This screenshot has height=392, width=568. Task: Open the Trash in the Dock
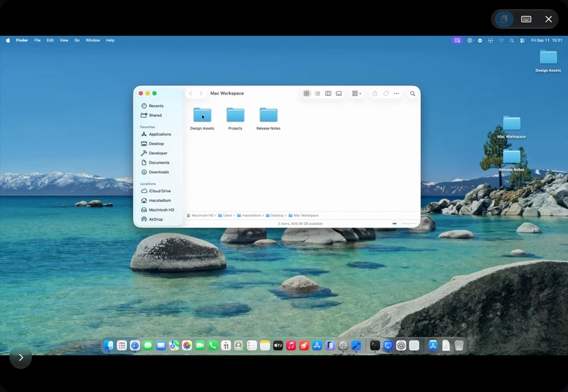[x=459, y=345]
